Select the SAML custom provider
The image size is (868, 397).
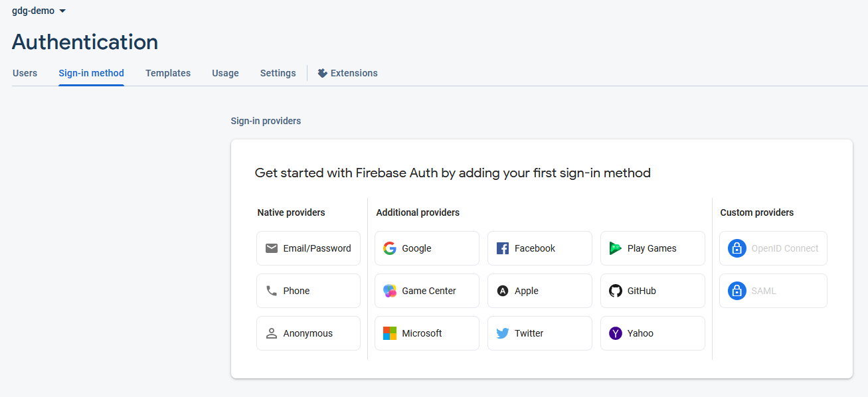click(773, 291)
